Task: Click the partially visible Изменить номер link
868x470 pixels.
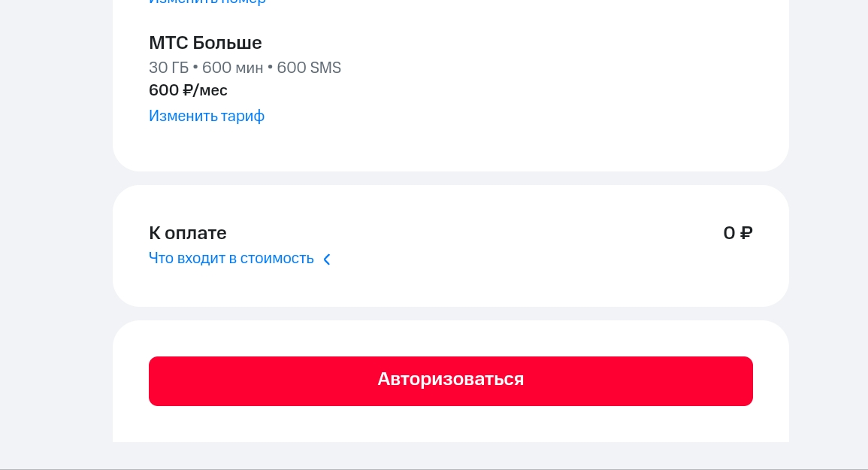Action: click(x=207, y=2)
